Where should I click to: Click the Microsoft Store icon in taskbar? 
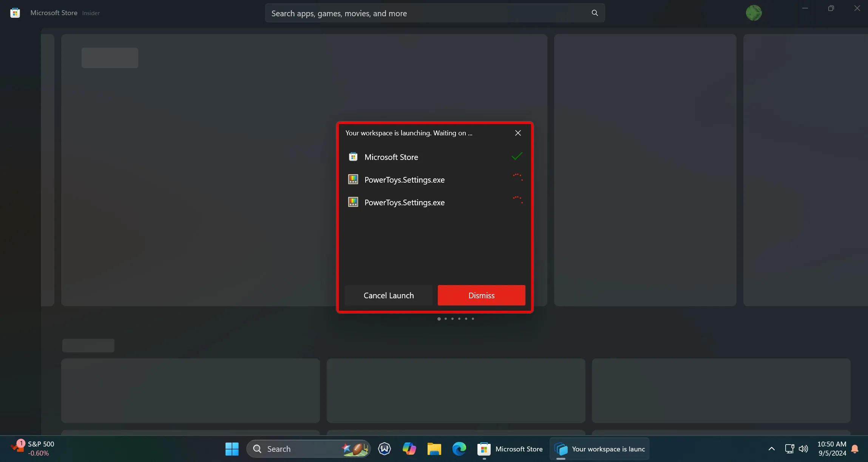pos(483,449)
